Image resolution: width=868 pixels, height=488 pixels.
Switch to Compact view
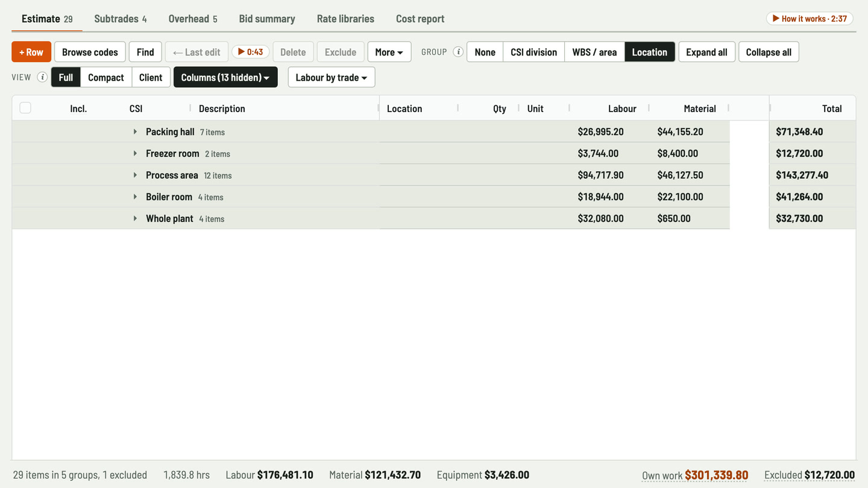point(106,77)
